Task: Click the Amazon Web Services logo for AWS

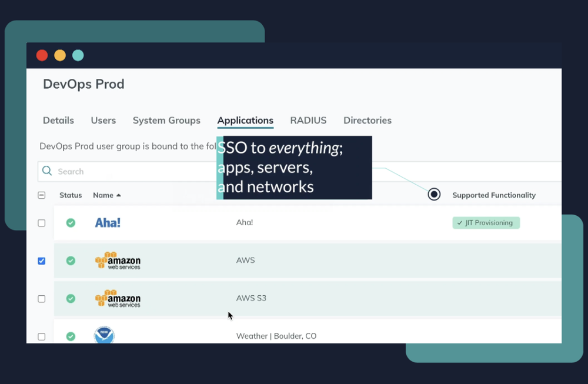Action: [x=118, y=261]
